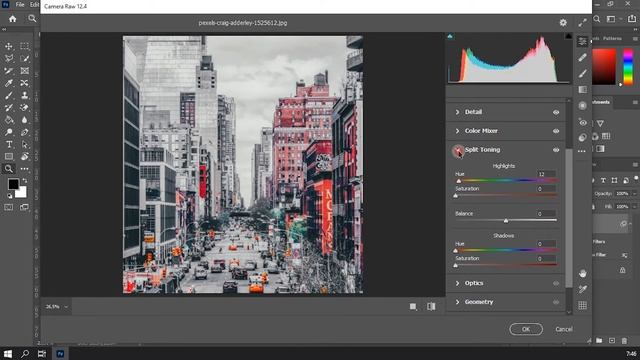Expand the Optics panel
This screenshot has height=360, width=640.
click(x=457, y=283)
